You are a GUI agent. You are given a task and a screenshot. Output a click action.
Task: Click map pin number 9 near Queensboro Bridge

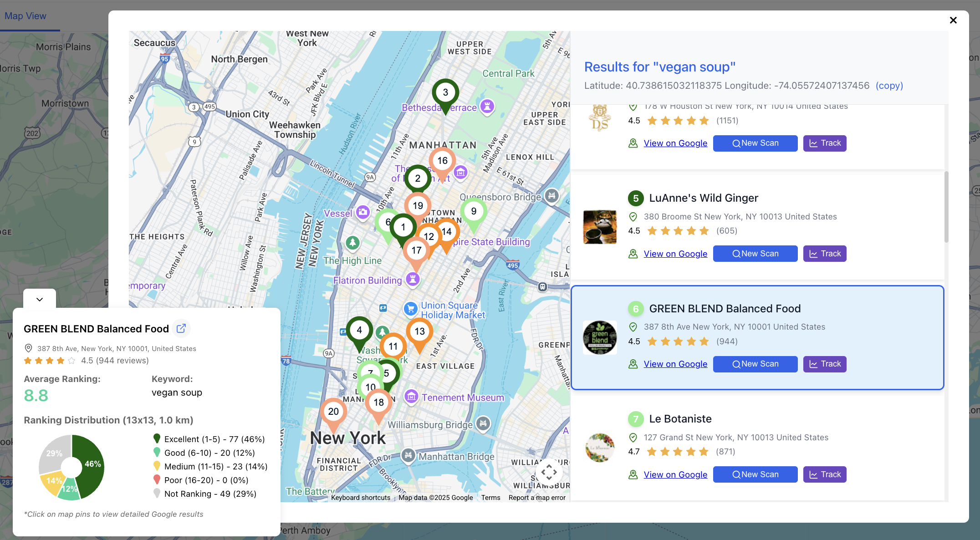474,211
